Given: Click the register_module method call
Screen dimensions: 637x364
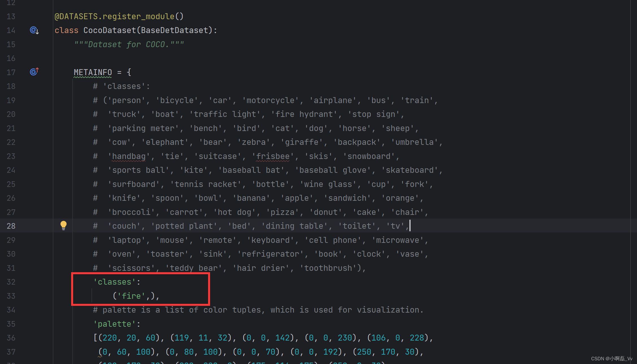Looking at the screenshot, I should pyautogui.click(x=138, y=16).
